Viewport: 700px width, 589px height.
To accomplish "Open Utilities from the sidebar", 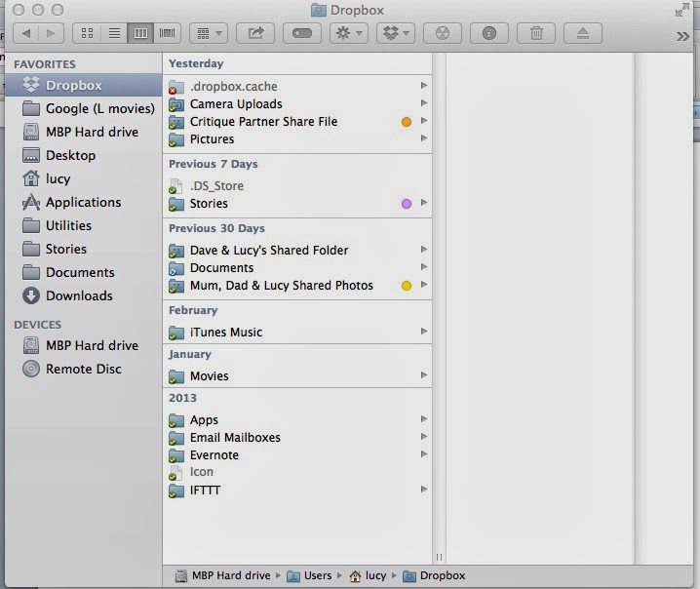I will tap(84, 225).
